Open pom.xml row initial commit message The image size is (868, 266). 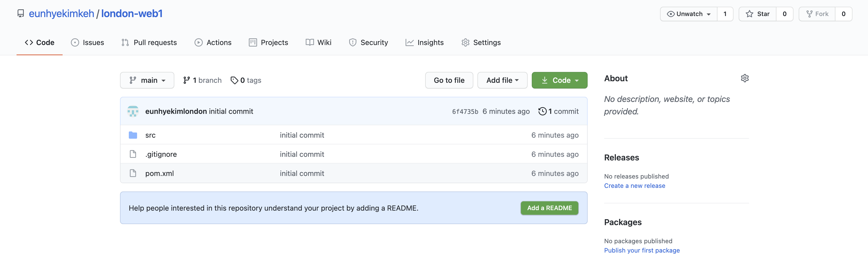[302, 173]
